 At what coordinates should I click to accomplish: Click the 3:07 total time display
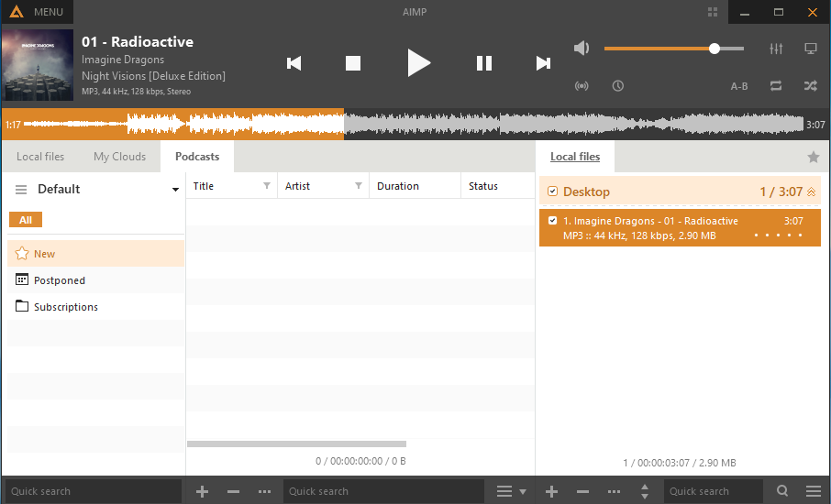point(815,125)
